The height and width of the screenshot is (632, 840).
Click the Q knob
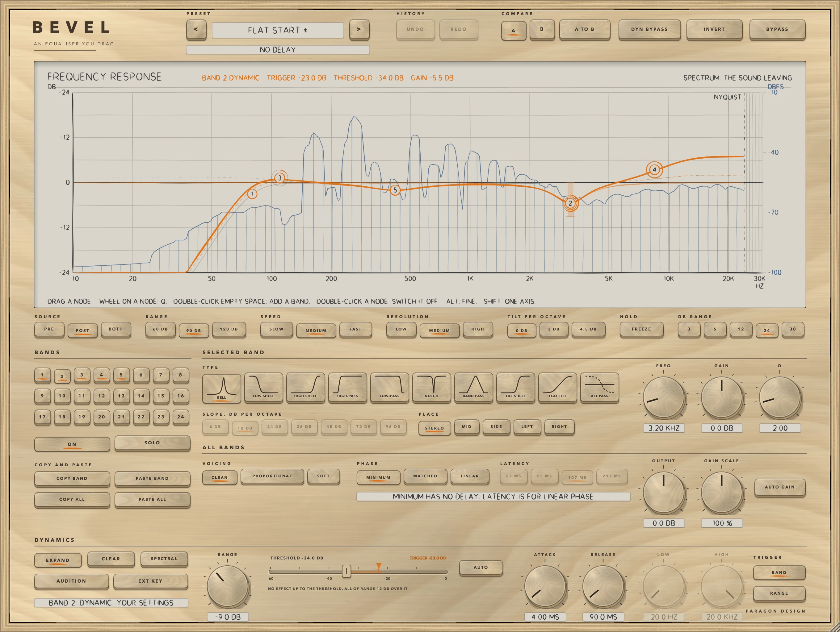point(779,397)
